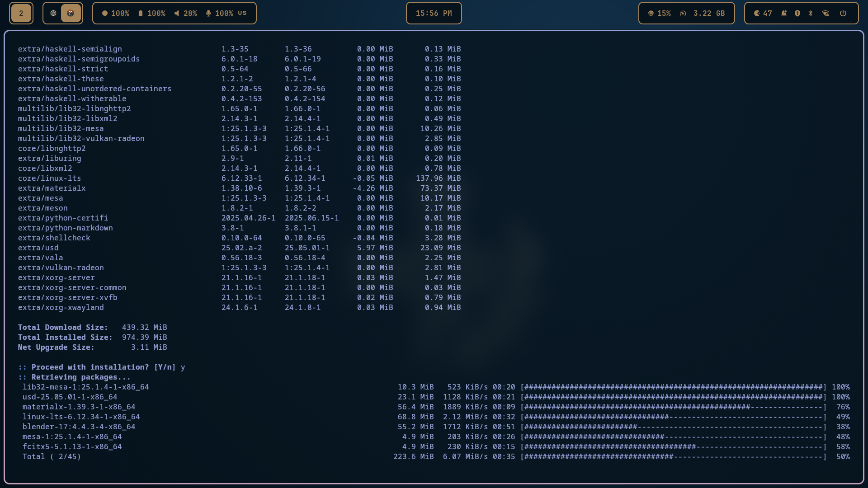Open the clock showing 15:56 PM
The image size is (868, 488).
tap(434, 14)
